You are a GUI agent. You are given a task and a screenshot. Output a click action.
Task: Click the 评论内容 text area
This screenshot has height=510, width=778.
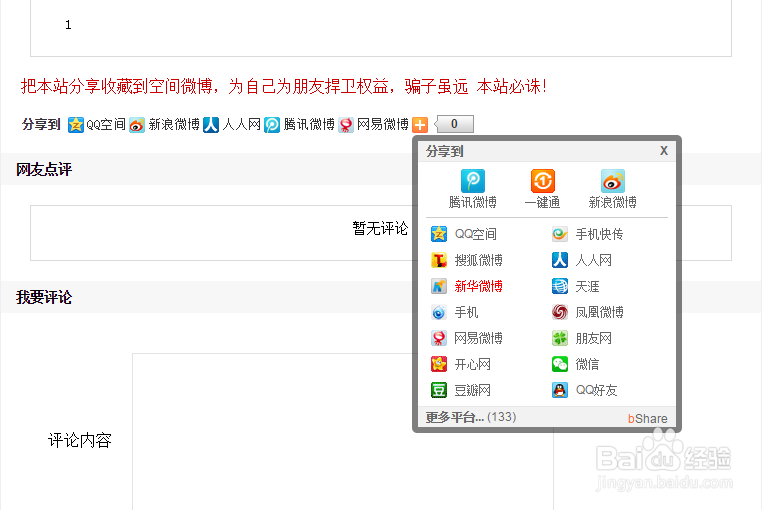[x=342, y=432]
